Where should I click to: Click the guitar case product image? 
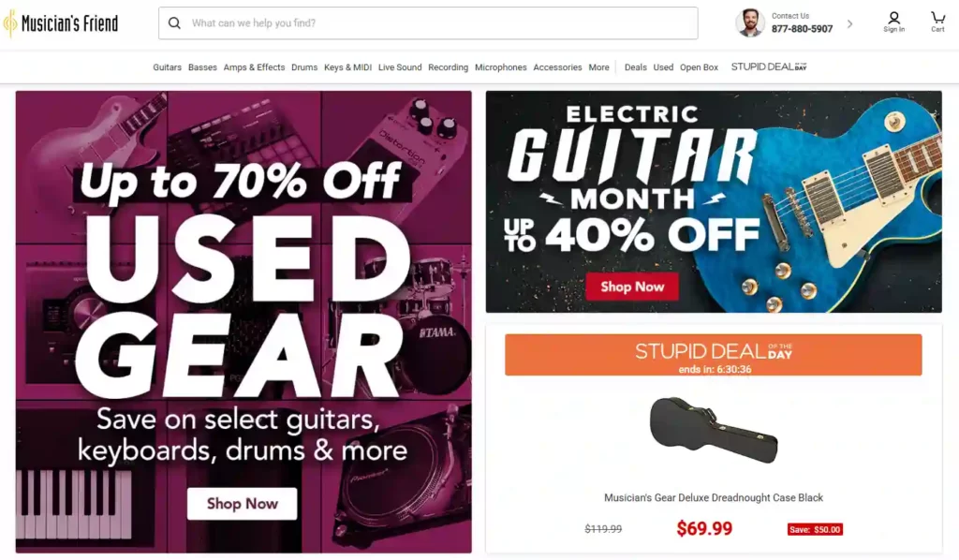(713, 429)
